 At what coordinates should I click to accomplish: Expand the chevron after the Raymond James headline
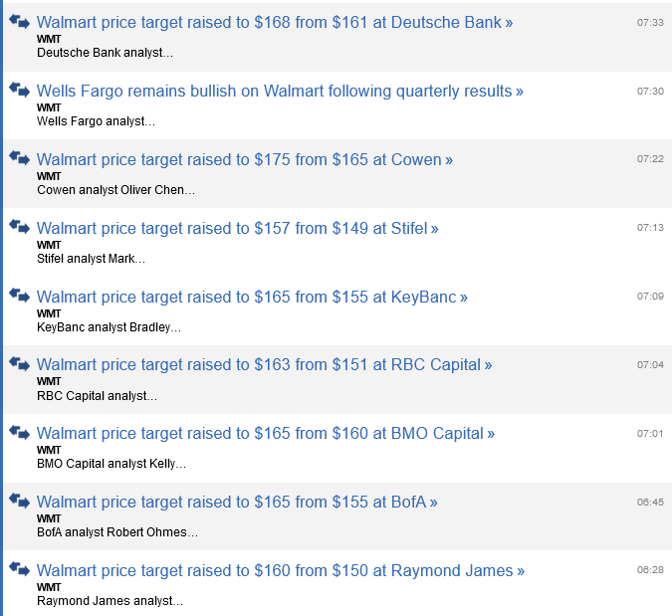click(521, 571)
